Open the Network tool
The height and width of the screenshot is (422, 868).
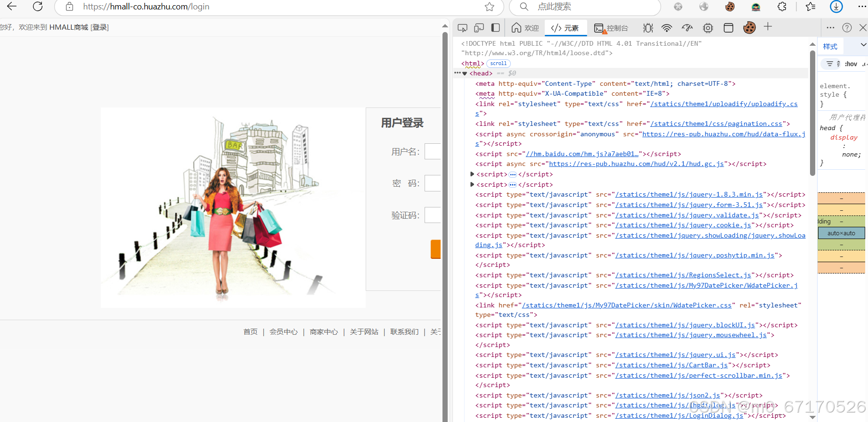[x=667, y=28]
